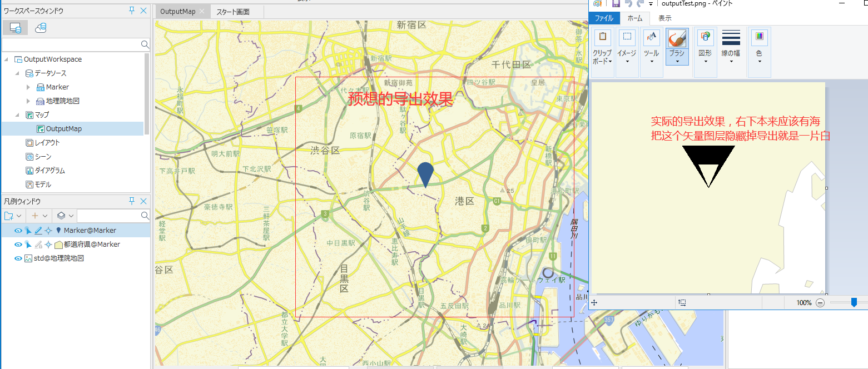Close the OutputMap tab
This screenshot has width=868, height=369.
[202, 12]
